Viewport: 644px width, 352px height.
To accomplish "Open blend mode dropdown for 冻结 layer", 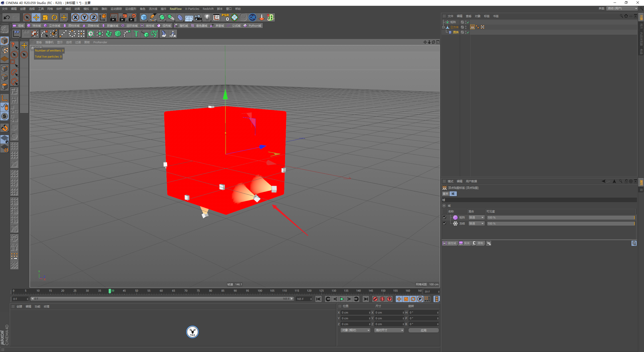I will coord(476,224).
